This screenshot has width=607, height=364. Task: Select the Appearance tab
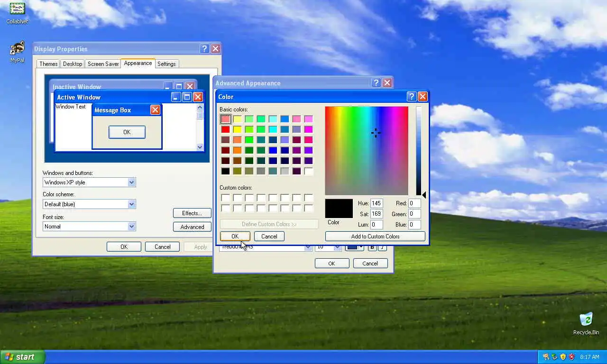click(x=138, y=63)
